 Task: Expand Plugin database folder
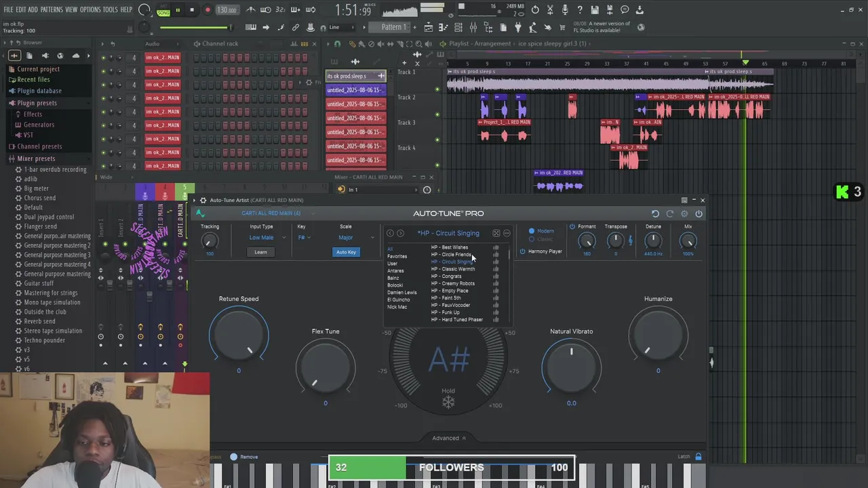39,91
